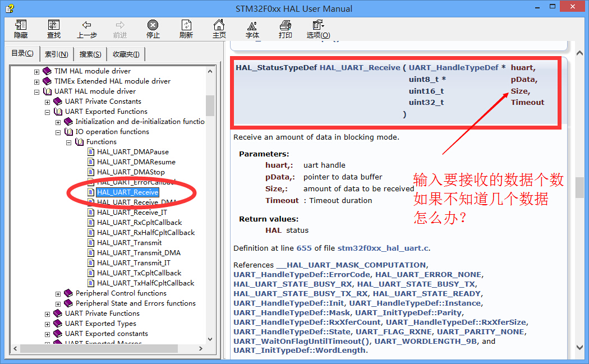
Task: Switch to the 搜索 (Search) tab
Action: tap(90, 54)
